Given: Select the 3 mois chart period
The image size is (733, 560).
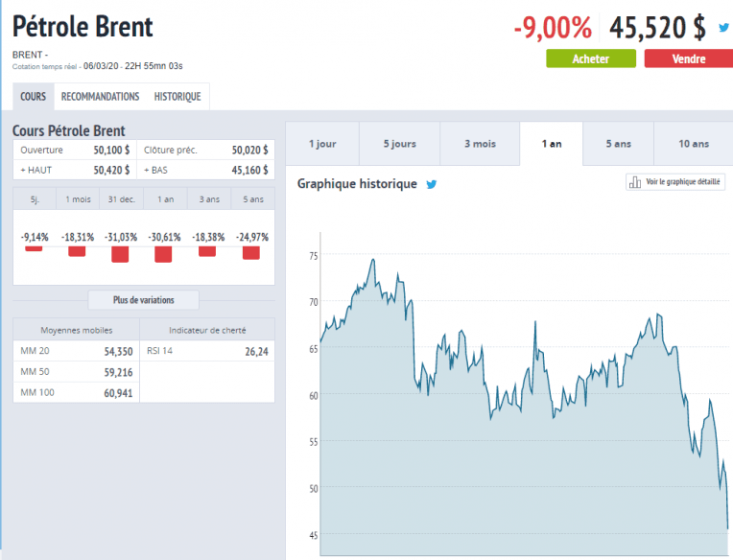Looking at the screenshot, I should point(480,144).
